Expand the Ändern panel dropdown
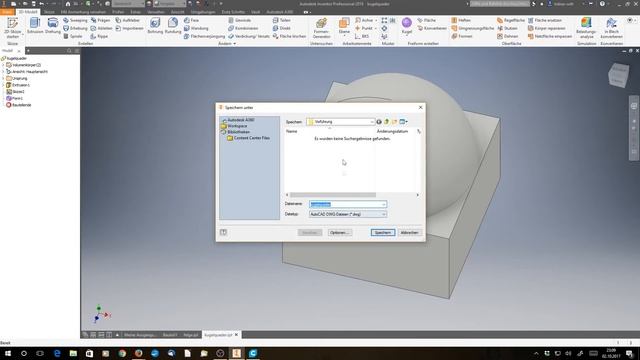The image size is (640, 360). click(234, 44)
